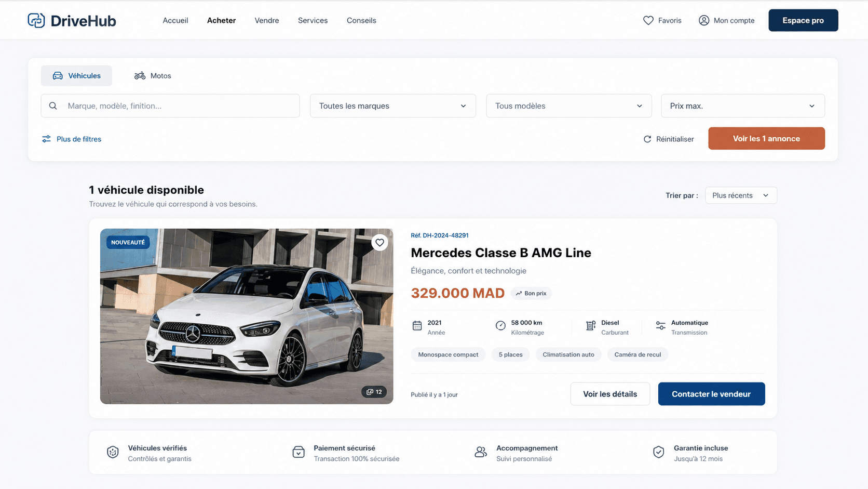Open the Tous modèles dropdown
The height and width of the screenshot is (489, 868).
click(x=568, y=105)
